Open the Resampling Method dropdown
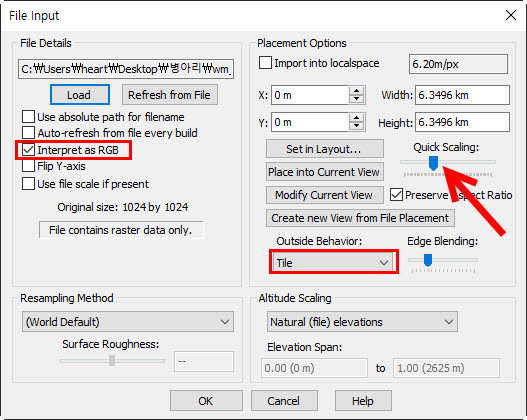 [128, 322]
